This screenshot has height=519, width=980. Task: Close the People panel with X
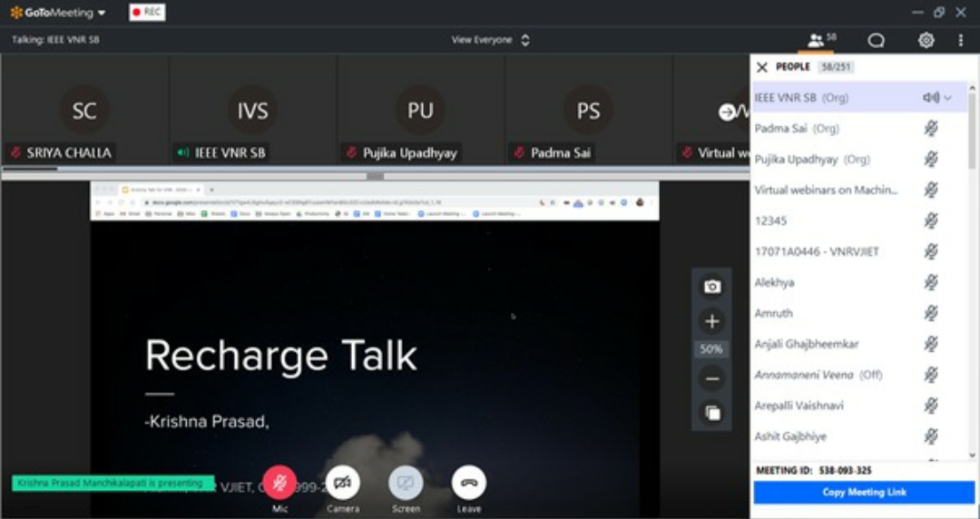[762, 67]
